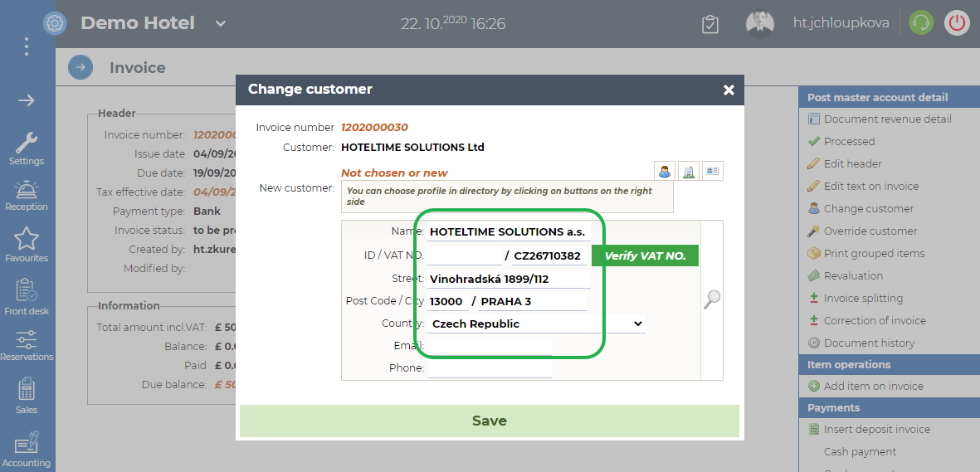Click Processed in right panel
Viewport: 980px width, 472px height.
[849, 141]
